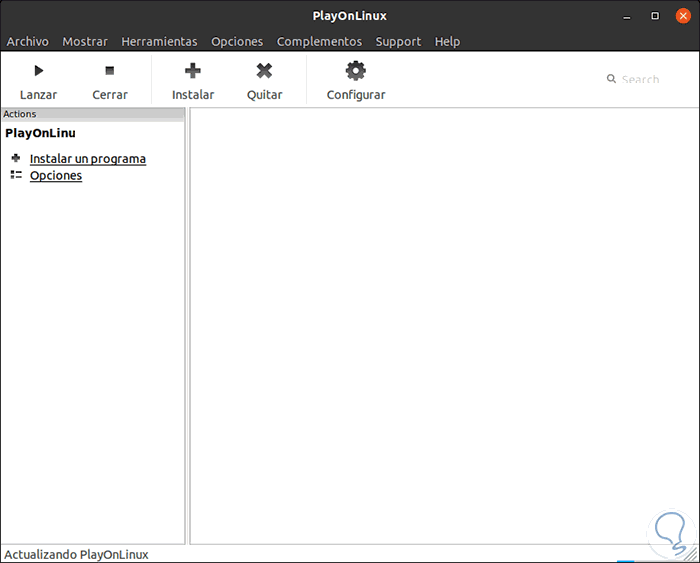Open the Opciones menu in menu bar
The width and height of the screenshot is (700, 563).
pyautogui.click(x=237, y=42)
